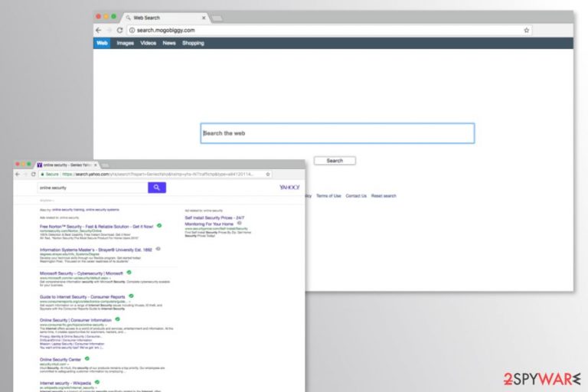The height and width of the screenshot is (392, 588).
Task: Reload the Yahoo search results page
Action: 34,174
